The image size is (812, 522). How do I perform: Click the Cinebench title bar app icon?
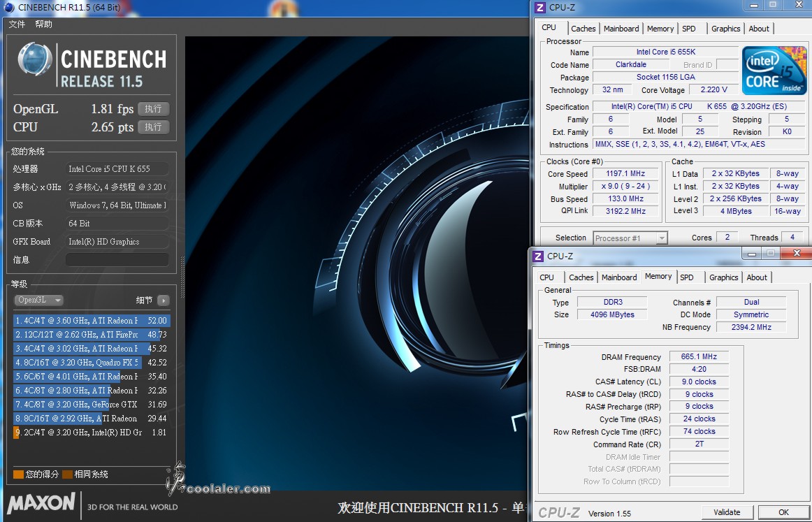pos(9,7)
